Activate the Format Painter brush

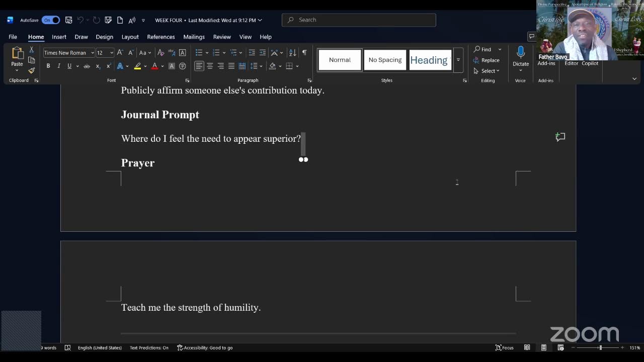pyautogui.click(x=31, y=70)
